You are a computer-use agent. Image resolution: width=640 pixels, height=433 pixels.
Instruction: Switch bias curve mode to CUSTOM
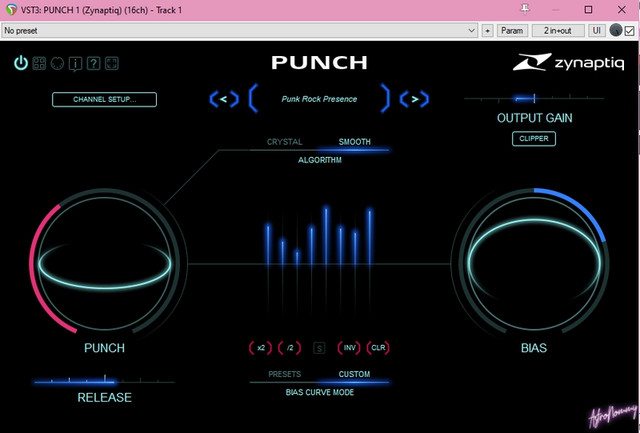354,374
